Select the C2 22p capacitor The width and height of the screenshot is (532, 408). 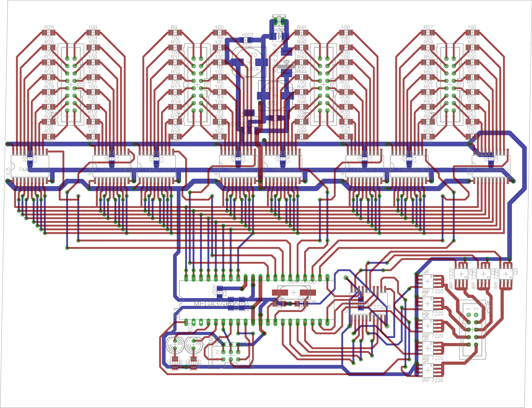pos(301,304)
